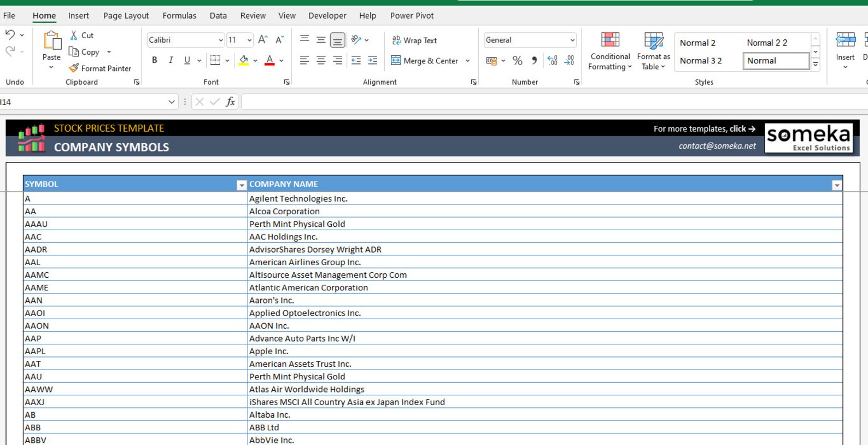Open the text Orientation icon
Image resolution: width=868 pixels, height=445 pixels.
click(356, 40)
